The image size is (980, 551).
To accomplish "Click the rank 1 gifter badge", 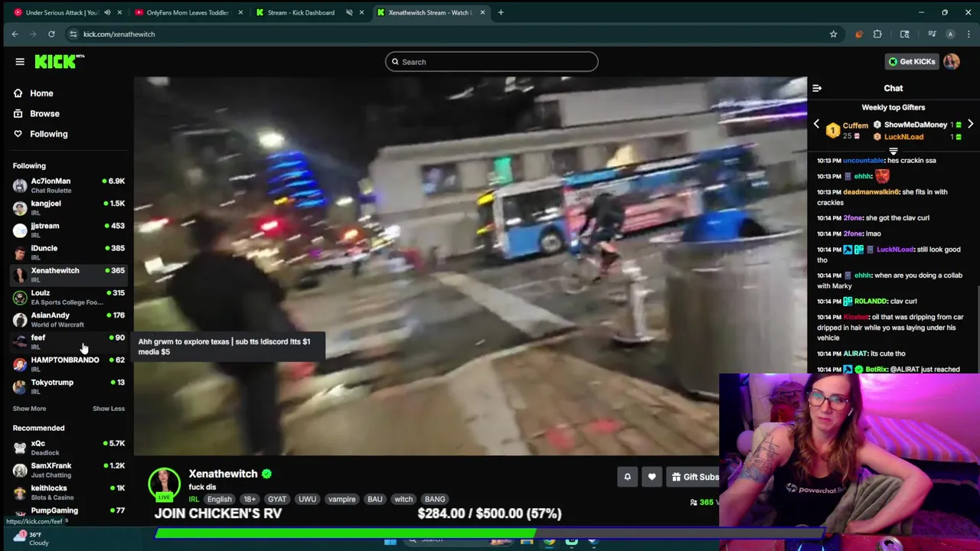I will pyautogui.click(x=833, y=131).
